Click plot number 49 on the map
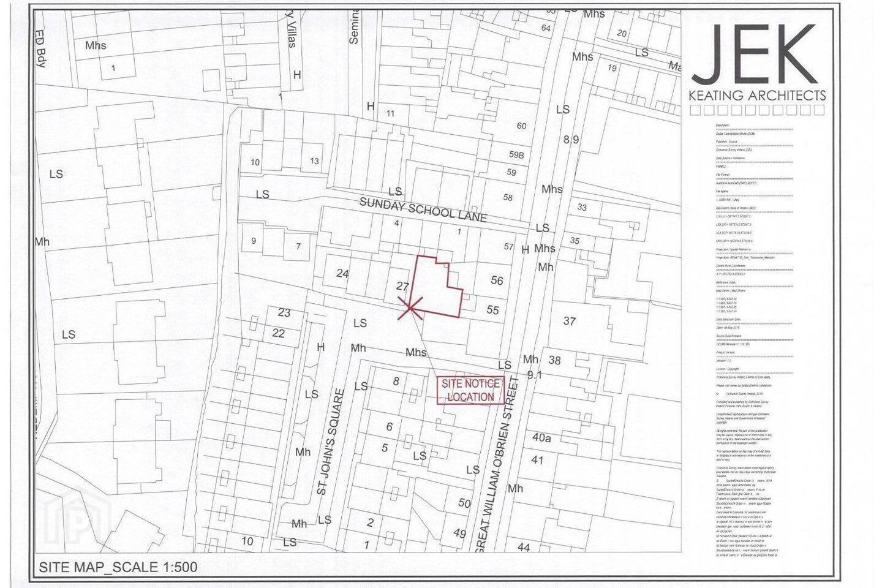882x588 pixels. coord(459,533)
